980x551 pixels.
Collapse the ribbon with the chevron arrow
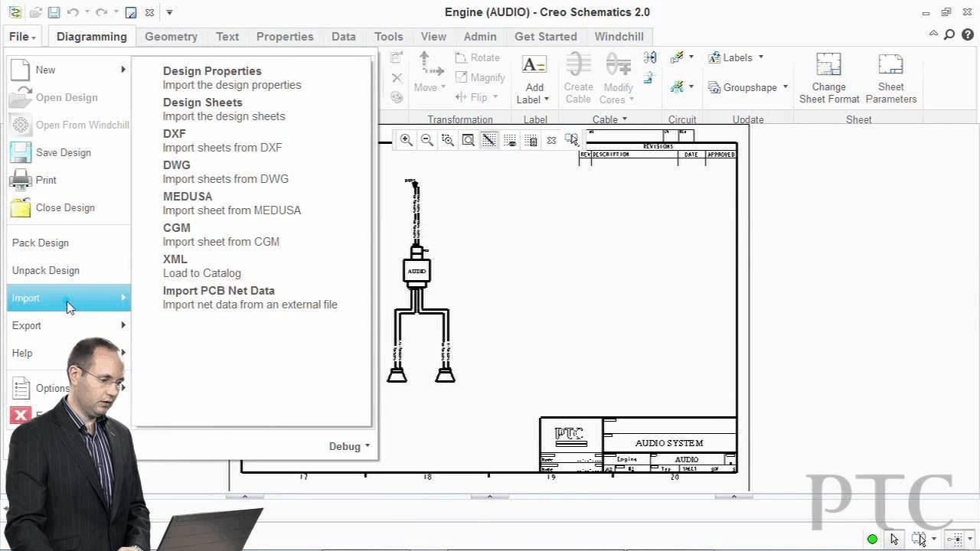(x=933, y=34)
